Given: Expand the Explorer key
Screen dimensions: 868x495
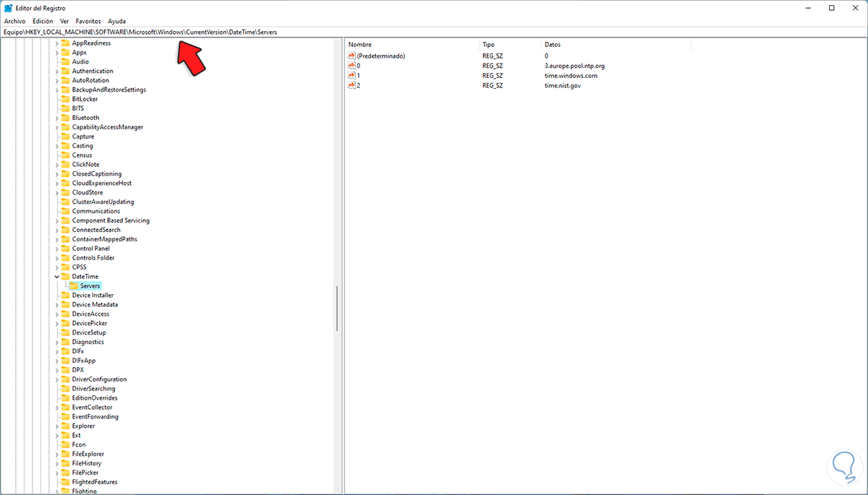Looking at the screenshot, I should (56, 426).
